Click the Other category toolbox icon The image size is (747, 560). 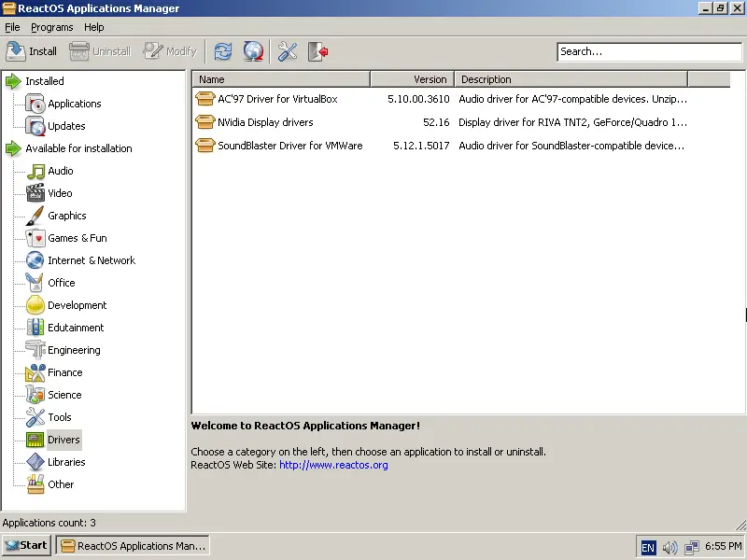pos(35,483)
